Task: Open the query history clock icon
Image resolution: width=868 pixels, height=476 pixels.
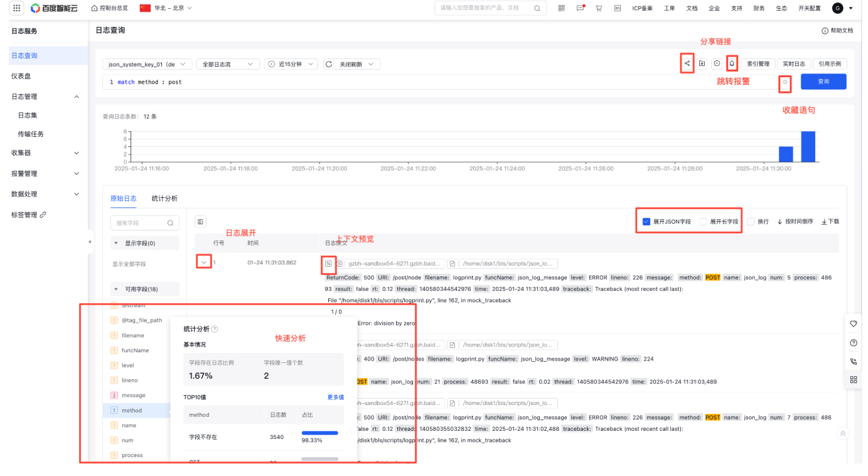Action: point(716,63)
